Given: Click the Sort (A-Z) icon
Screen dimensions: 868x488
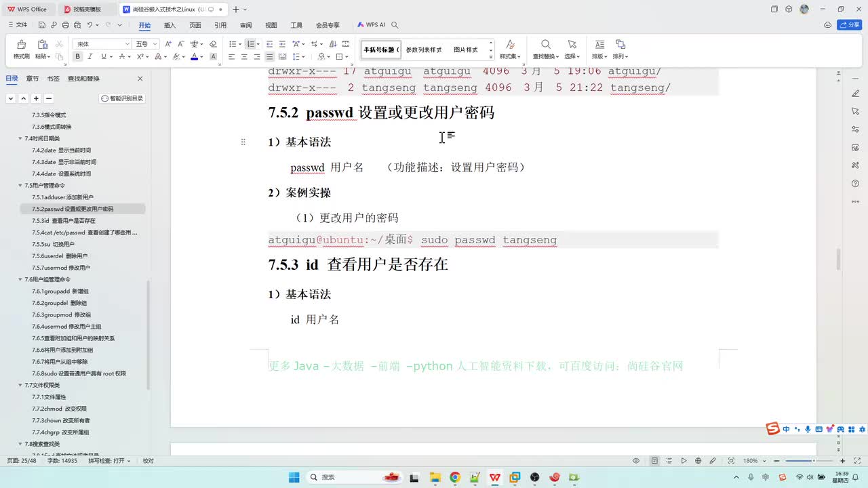Looking at the screenshot, I should pyautogui.click(x=332, y=44).
